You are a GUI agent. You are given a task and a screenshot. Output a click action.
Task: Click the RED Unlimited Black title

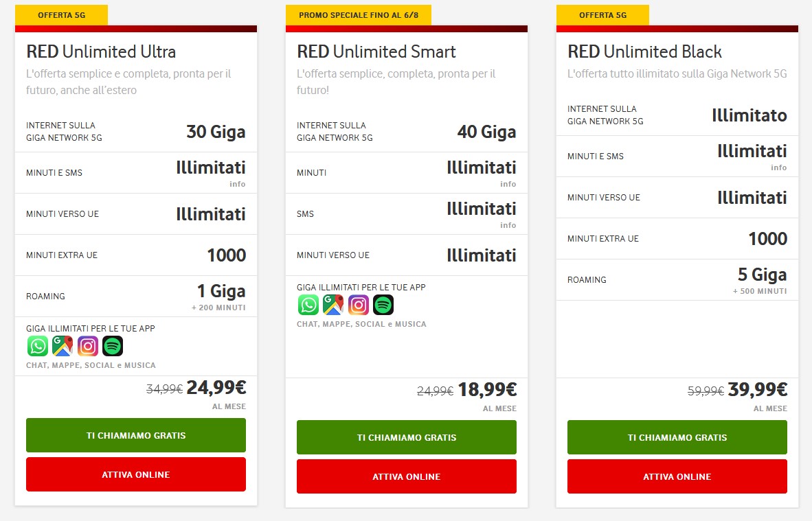click(x=644, y=51)
